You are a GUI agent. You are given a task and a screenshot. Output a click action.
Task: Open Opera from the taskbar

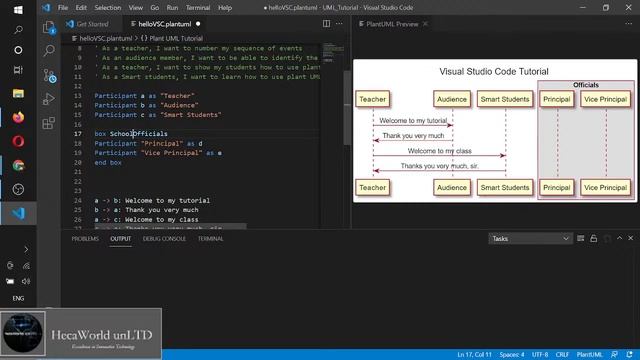tap(18, 141)
